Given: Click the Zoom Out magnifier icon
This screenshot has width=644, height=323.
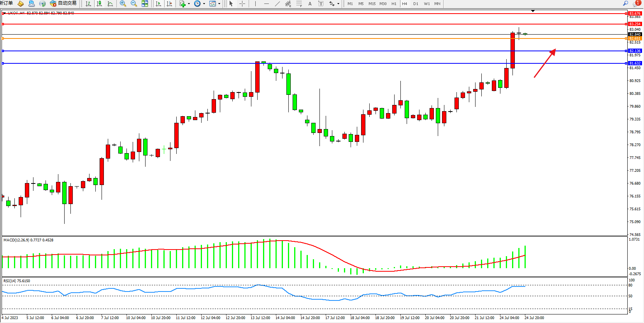Looking at the screenshot, I should (x=134, y=3).
